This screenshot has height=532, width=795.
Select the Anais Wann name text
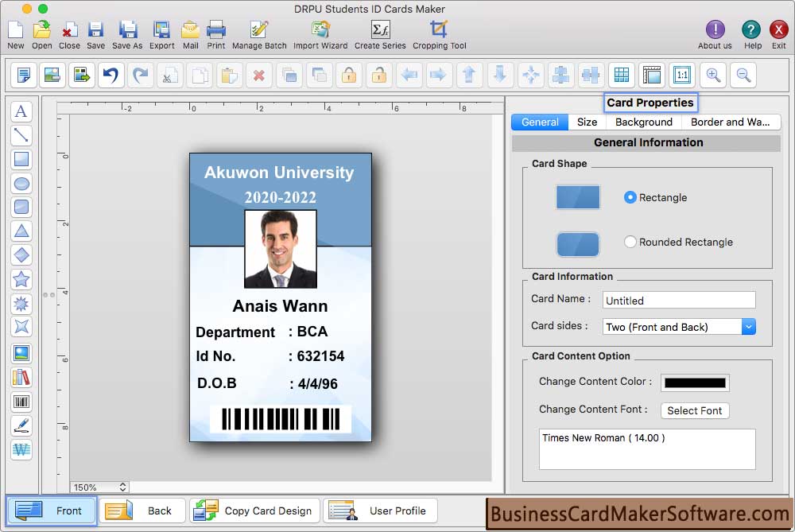(x=280, y=306)
